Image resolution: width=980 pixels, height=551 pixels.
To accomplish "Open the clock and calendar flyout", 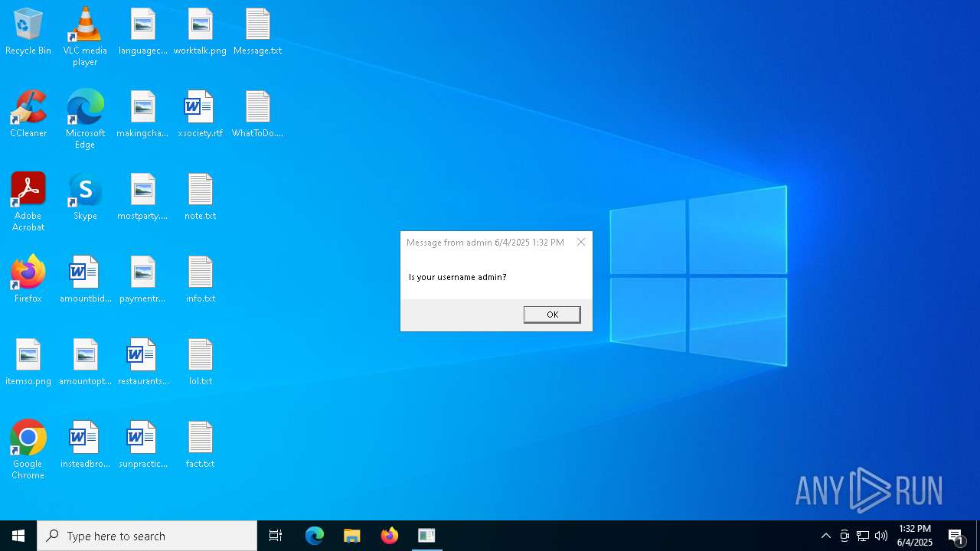I will pyautogui.click(x=915, y=536).
